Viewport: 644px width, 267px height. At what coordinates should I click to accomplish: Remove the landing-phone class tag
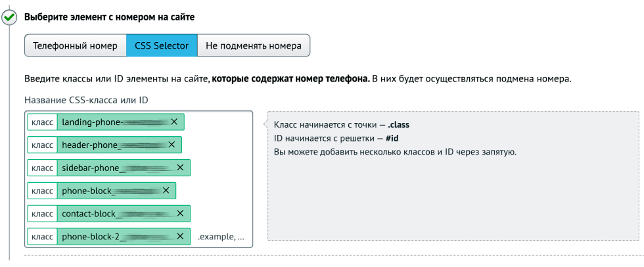point(174,122)
